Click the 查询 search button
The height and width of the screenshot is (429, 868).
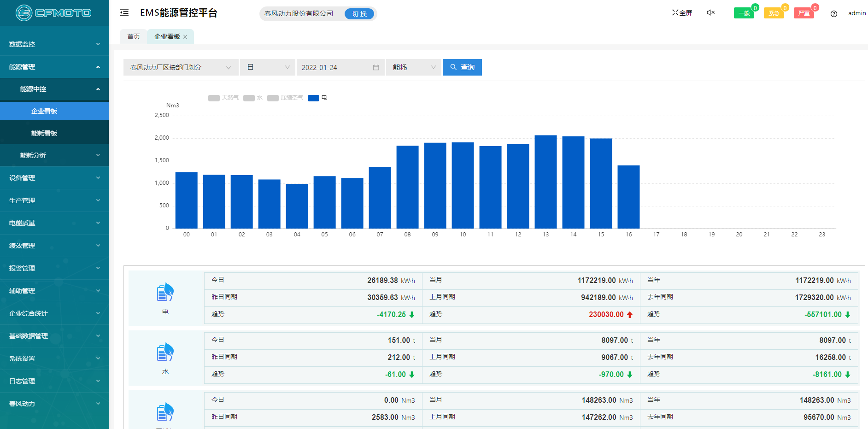(x=462, y=67)
